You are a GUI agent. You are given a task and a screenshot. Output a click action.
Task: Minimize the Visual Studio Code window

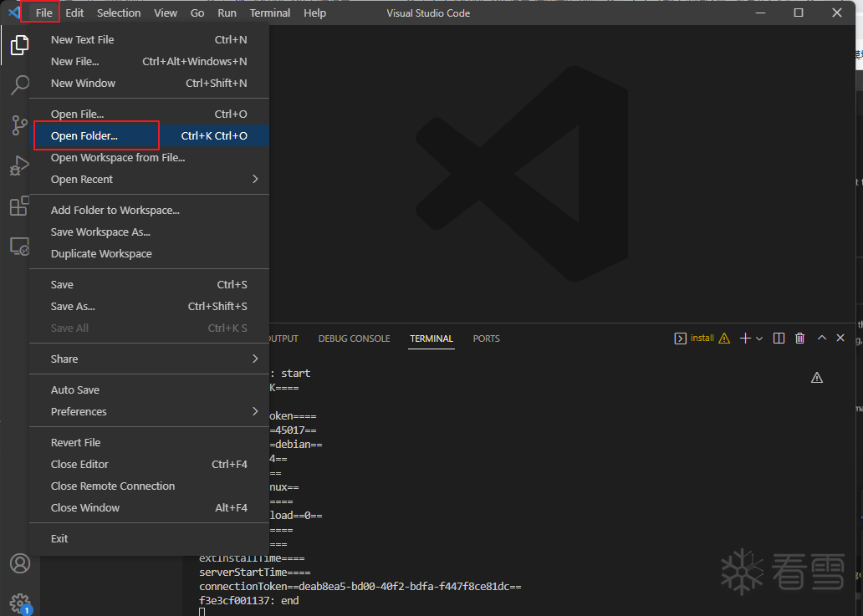coord(761,13)
